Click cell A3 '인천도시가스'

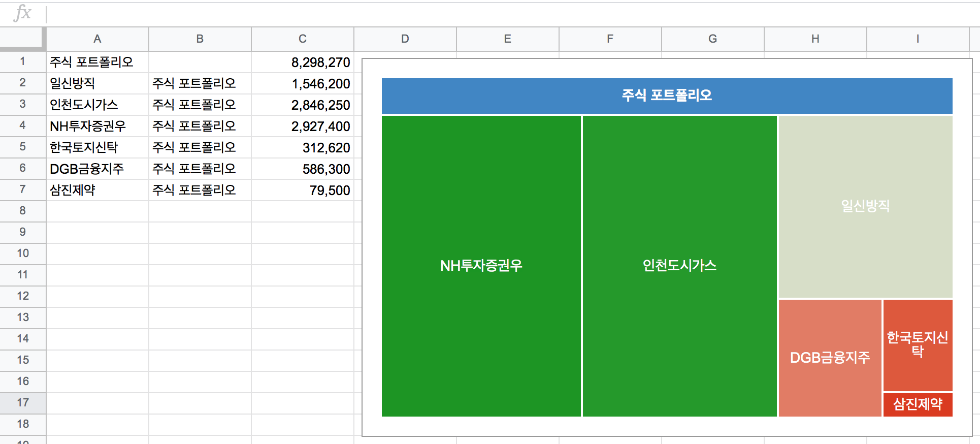point(97,105)
